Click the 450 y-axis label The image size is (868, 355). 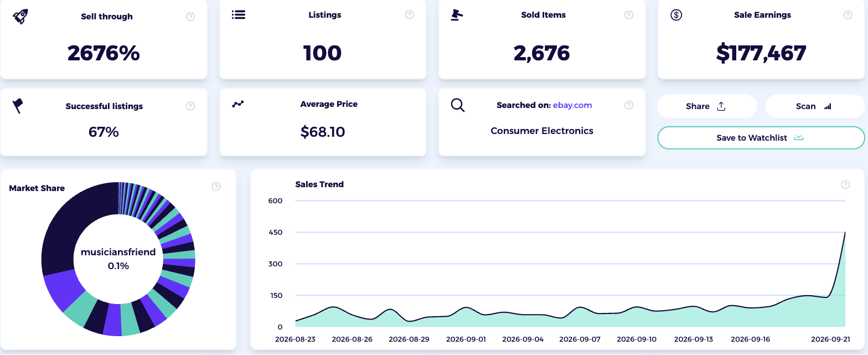point(275,232)
